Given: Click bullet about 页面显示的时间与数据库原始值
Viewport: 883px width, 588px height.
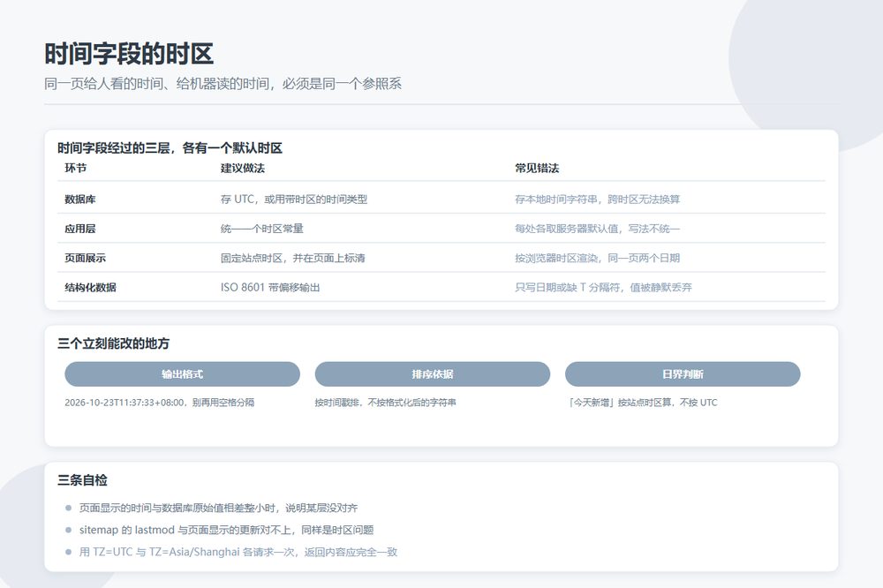Looking at the screenshot, I should (218, 508).
